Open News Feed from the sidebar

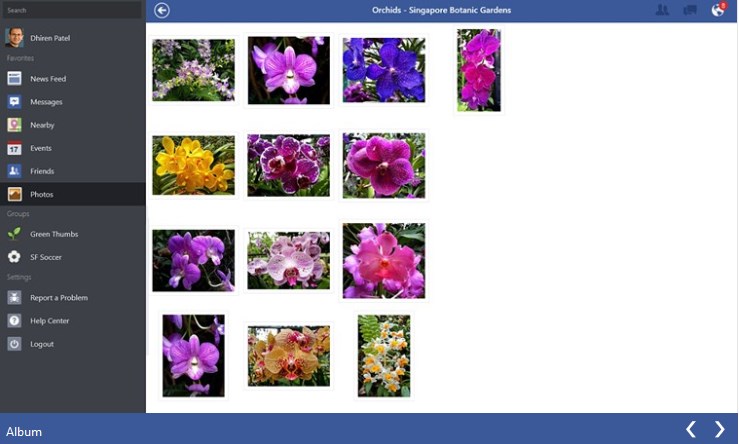(x=48, y=79)
